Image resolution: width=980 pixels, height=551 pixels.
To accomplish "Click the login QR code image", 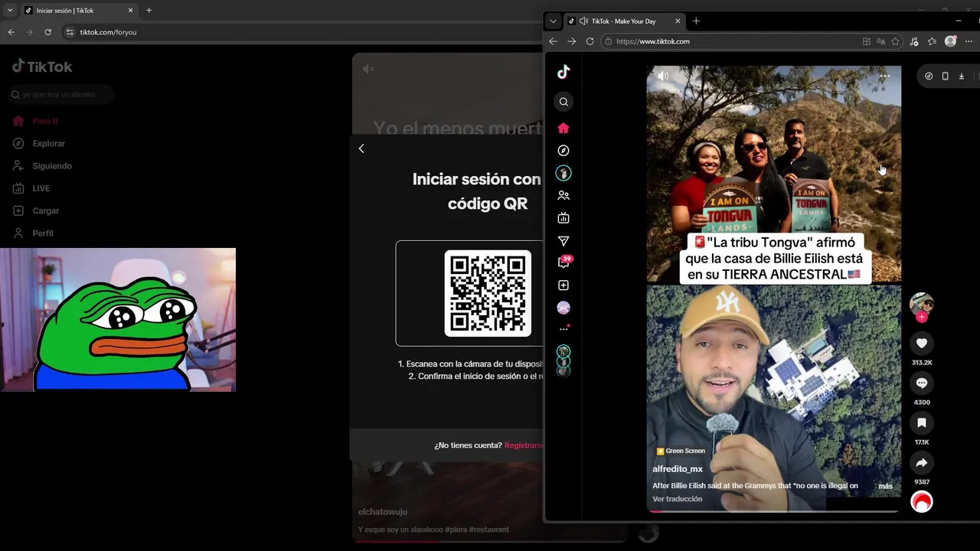I will (x=488, y=293).
